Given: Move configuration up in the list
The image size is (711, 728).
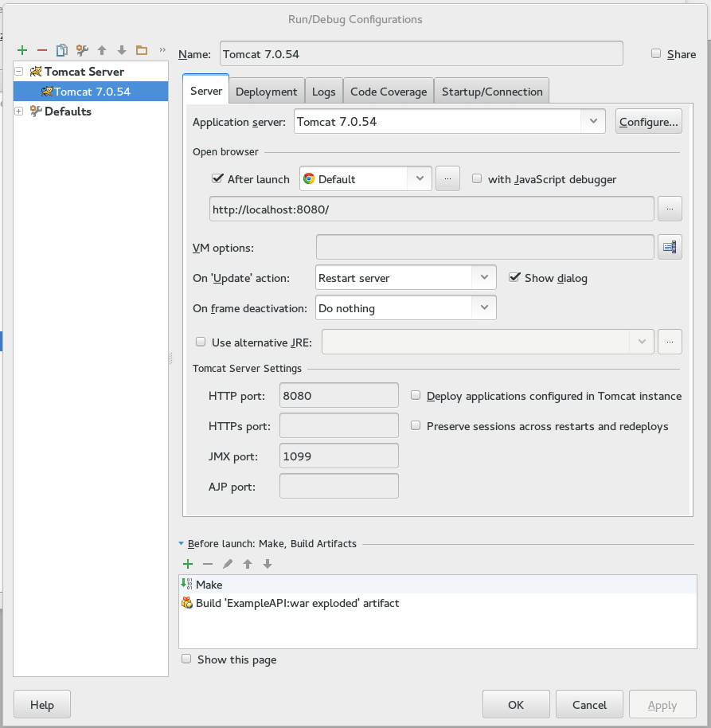Looking at the screenshot, I should coord(101,49).
